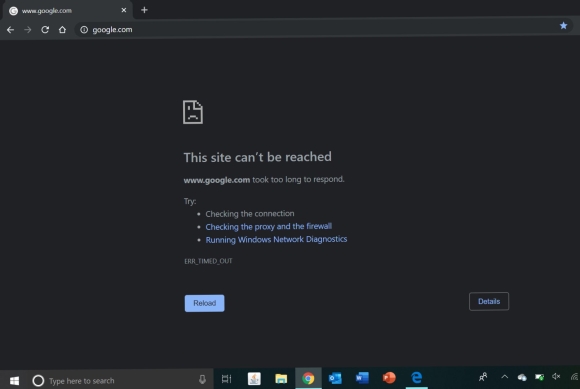Launch the Java app from the taskbar
This screenshot has width=580, height=389.
pos(254,378)
